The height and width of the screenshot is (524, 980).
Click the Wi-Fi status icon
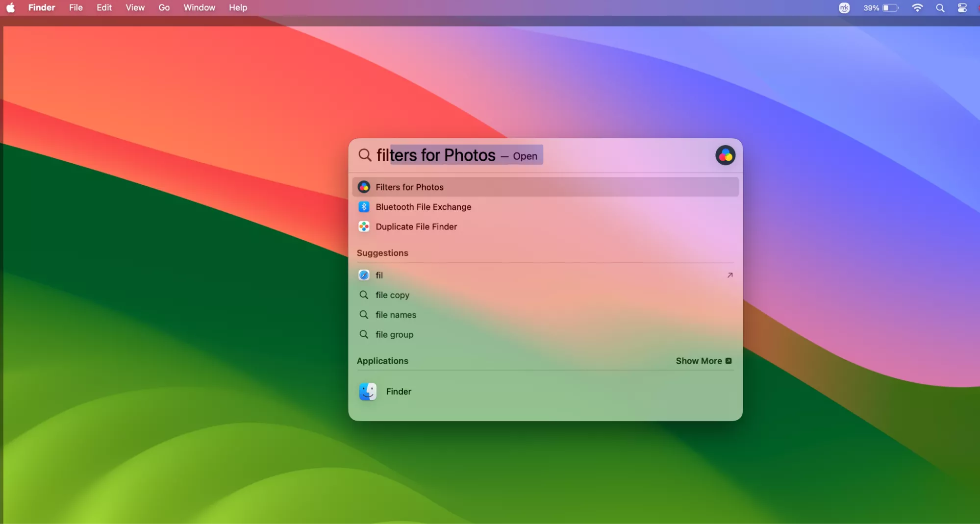(917, 8)
